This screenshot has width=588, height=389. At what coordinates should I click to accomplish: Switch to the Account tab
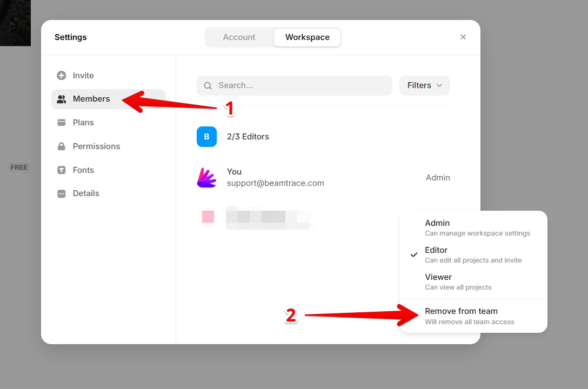pos(239,37)
